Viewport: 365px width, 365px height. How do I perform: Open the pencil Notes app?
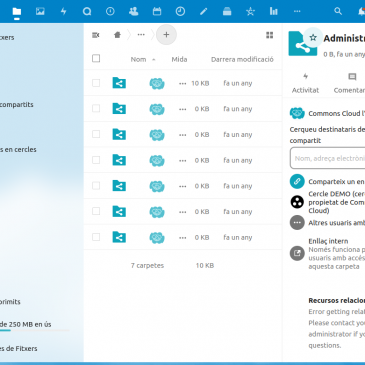click(204, 12)
